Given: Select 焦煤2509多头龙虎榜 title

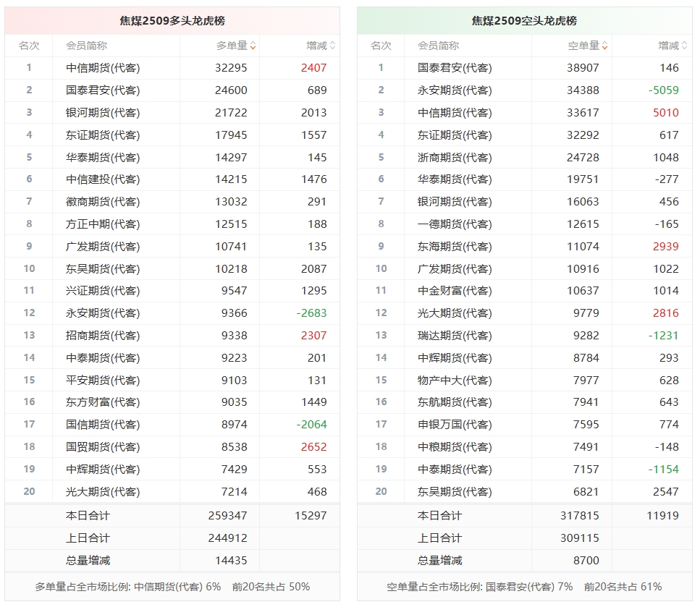Looking at the screenshot, I should click(172, 20).
